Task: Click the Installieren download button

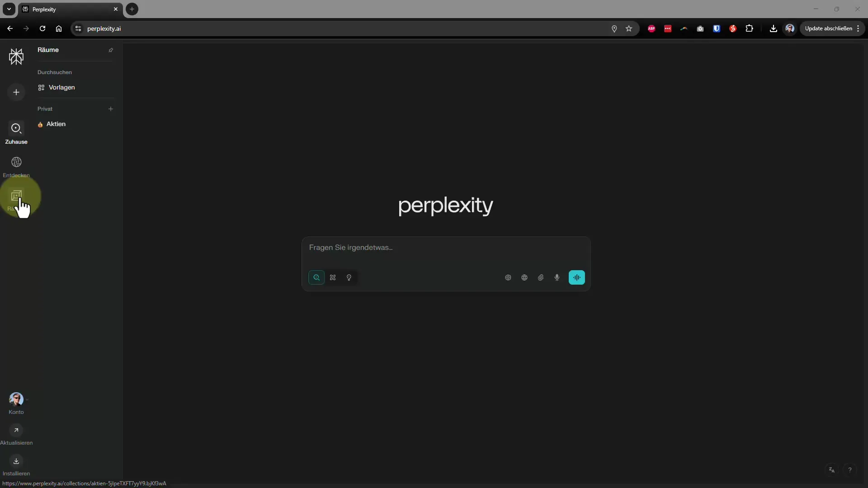Action: tap(16, 465)
